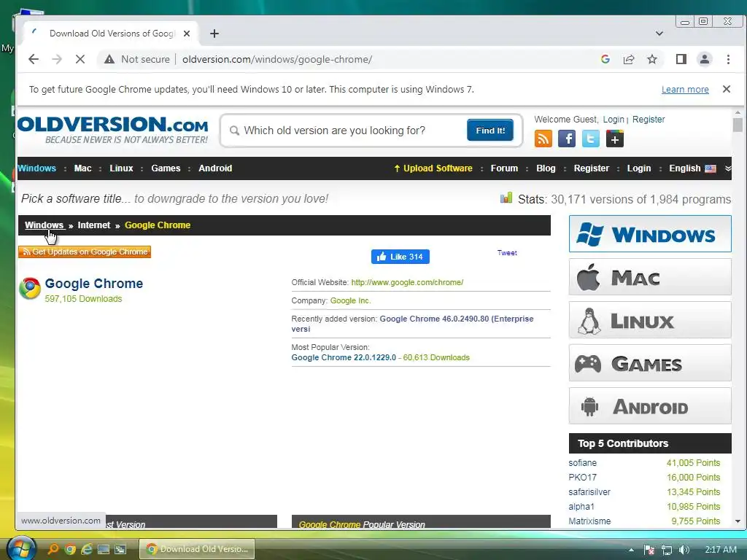Open Upload Software in navigation bar

tap(433, 168)
